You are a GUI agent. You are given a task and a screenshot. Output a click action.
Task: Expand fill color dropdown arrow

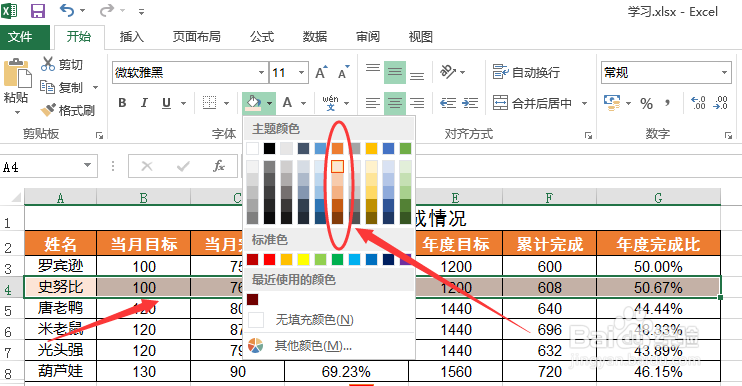coord(269,103)
